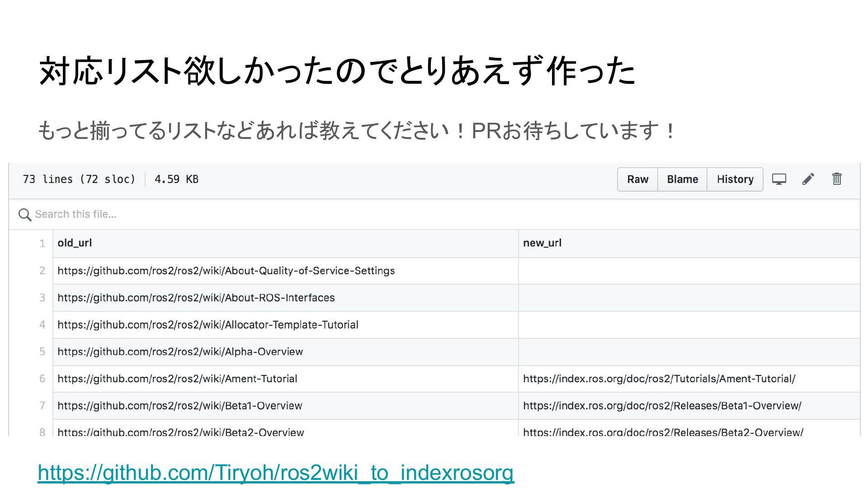Open the Raw file view

[x=637, y=179]
